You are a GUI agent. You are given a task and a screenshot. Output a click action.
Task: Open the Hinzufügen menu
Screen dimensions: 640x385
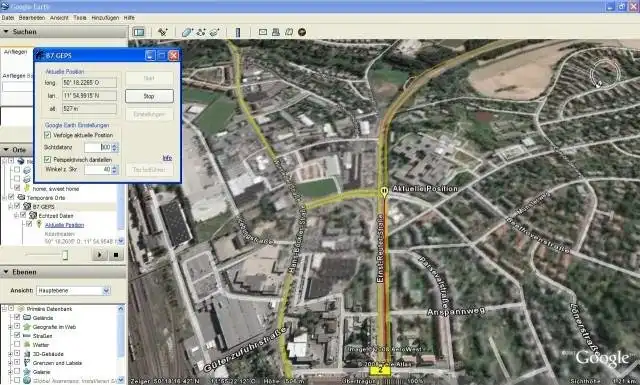[x=105, y=18]
